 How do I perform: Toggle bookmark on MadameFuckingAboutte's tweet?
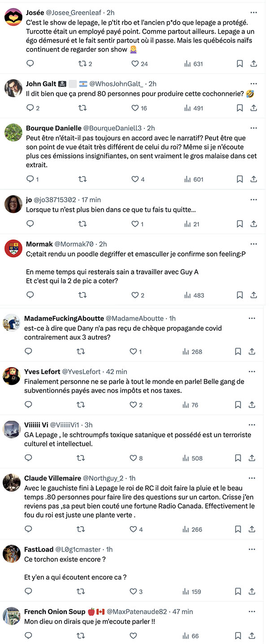238,351
